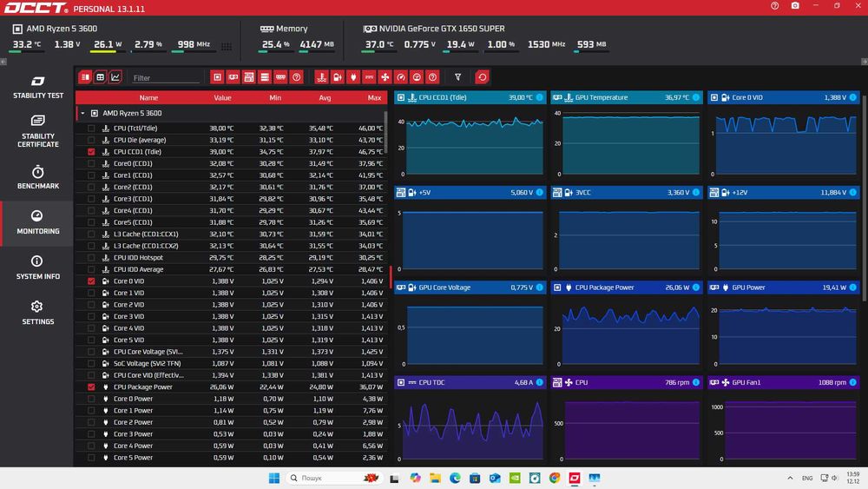868x489 pixels.
Task: Click the Core 2 Power row name
Action: coord(133,422)
